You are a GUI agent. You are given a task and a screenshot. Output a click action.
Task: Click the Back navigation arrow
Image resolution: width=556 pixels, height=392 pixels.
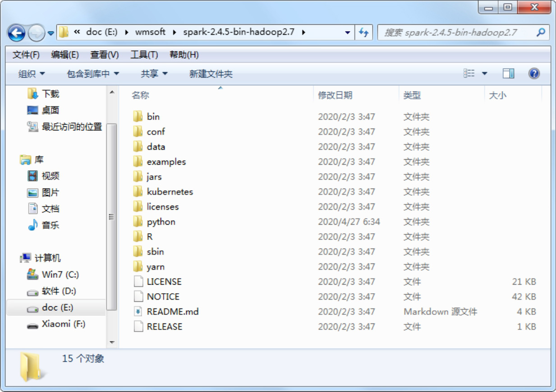17,32
